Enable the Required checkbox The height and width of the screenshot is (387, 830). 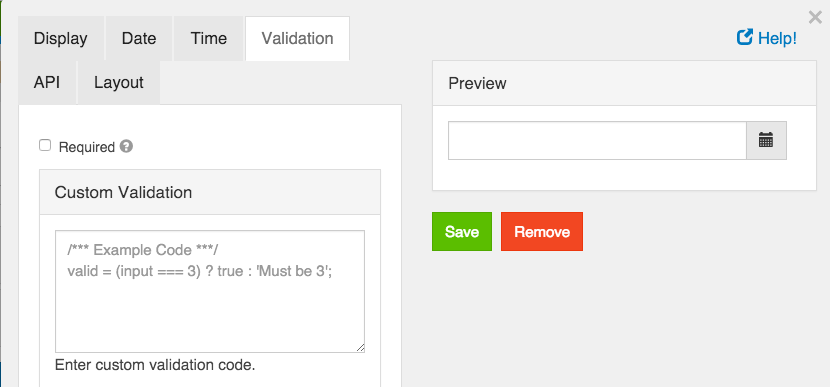click(x=46, y=146)
